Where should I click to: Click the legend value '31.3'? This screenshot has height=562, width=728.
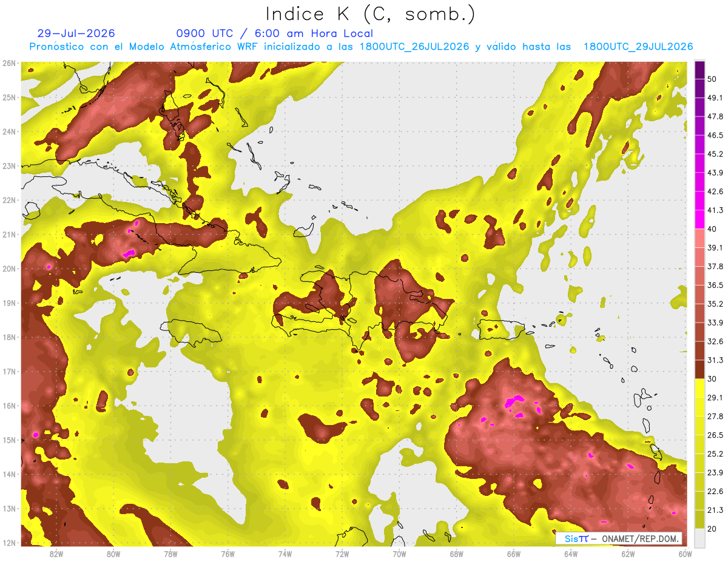[x=715, y=360]
